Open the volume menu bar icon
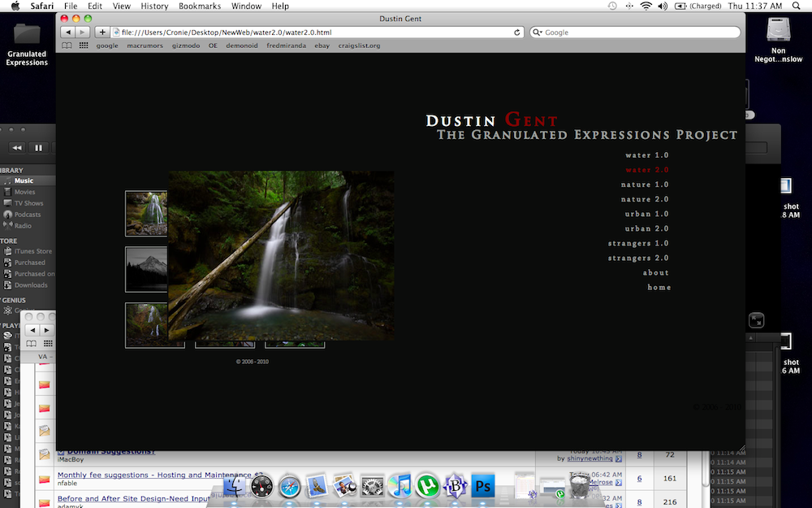 point(663,6)
